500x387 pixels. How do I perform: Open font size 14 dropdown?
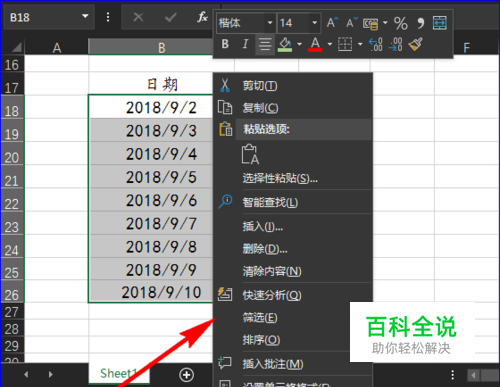(314, 23)
